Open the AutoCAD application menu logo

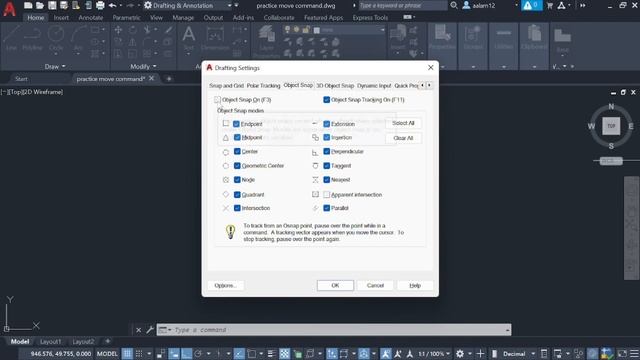pyautogui.click(x=9, y=8)
